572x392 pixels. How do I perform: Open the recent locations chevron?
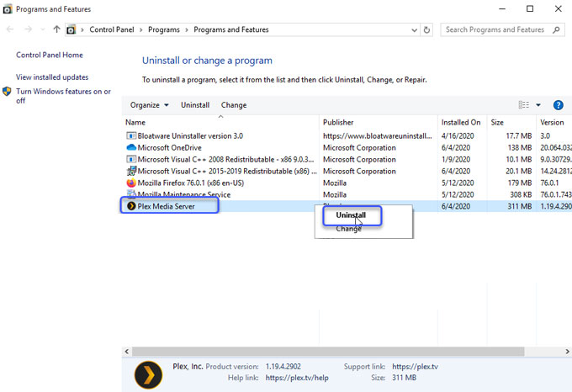[43, 29]
